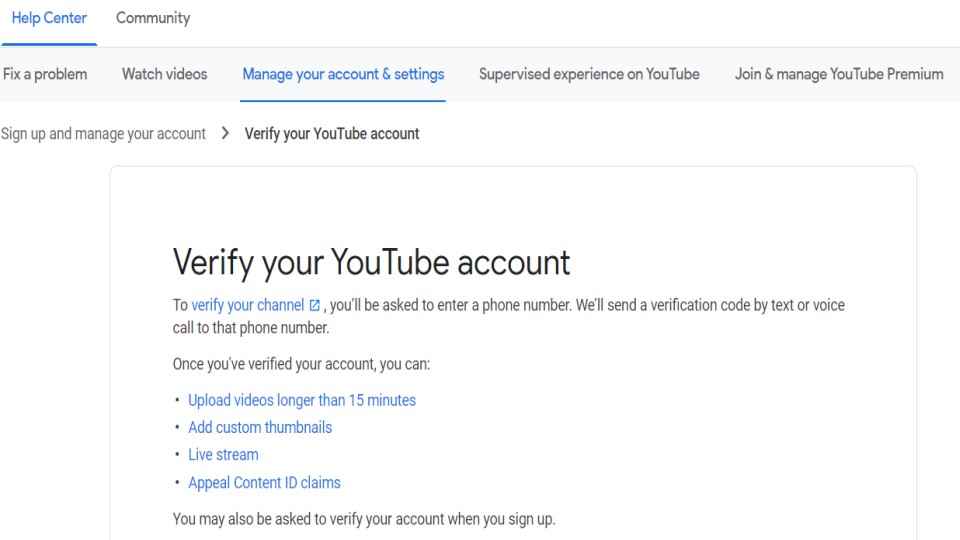Select the Fix a problem category
The width and height of the screenshot is (960, 540).
pos(45,74)
